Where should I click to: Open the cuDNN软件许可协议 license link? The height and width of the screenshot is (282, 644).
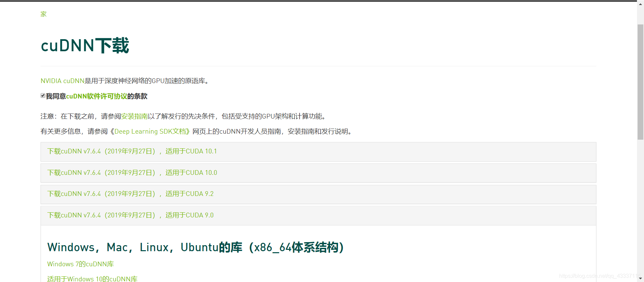(x=97, y=96)
